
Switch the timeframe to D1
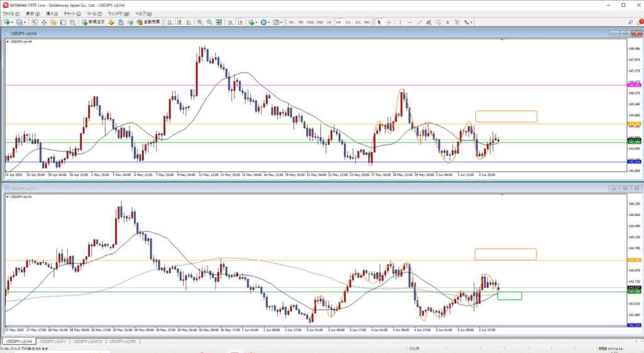(348, 22)
